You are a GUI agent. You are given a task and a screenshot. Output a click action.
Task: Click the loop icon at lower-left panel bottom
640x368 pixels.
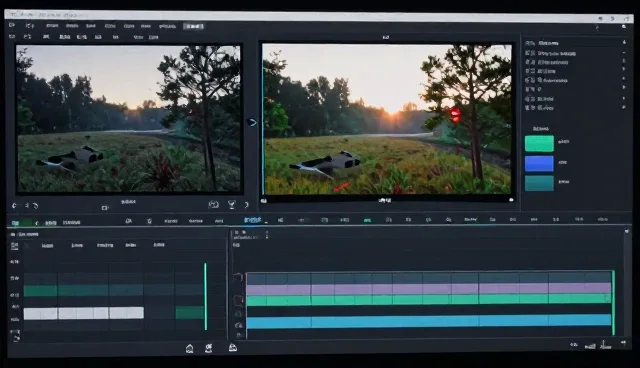click(16, 338)
